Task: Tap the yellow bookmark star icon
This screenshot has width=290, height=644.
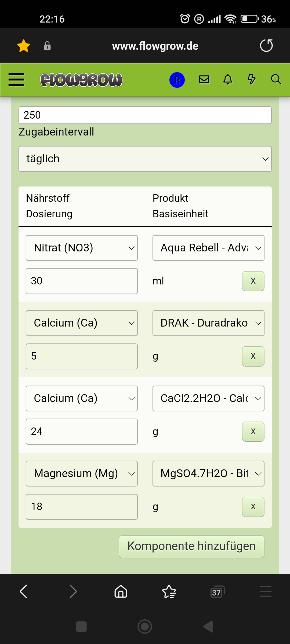Action: click(x=24, y=46)
